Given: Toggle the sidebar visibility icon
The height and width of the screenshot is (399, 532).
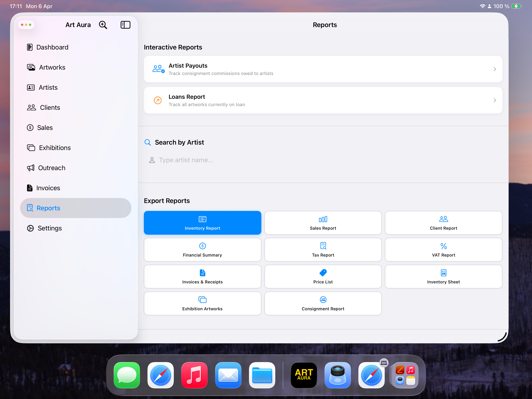Looking at the screenshot, I should [x=125, y=25].
